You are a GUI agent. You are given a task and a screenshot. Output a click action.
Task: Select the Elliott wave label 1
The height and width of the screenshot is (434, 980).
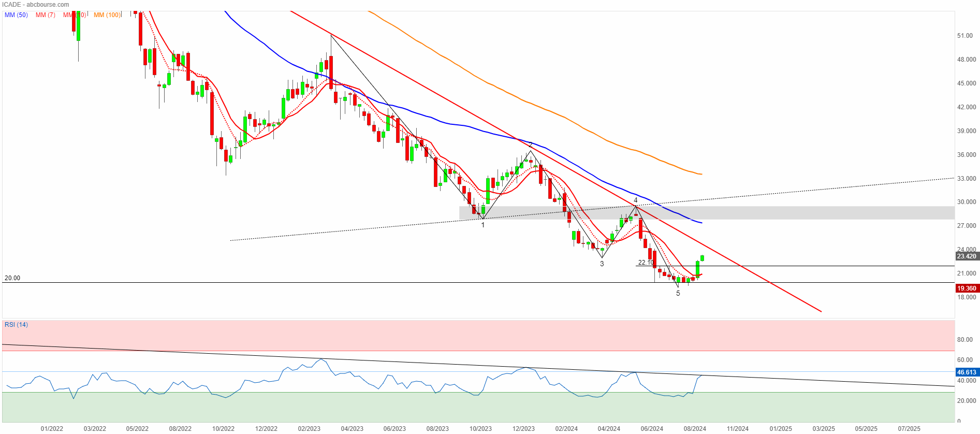pyautogui.click(x=483, y=225)
